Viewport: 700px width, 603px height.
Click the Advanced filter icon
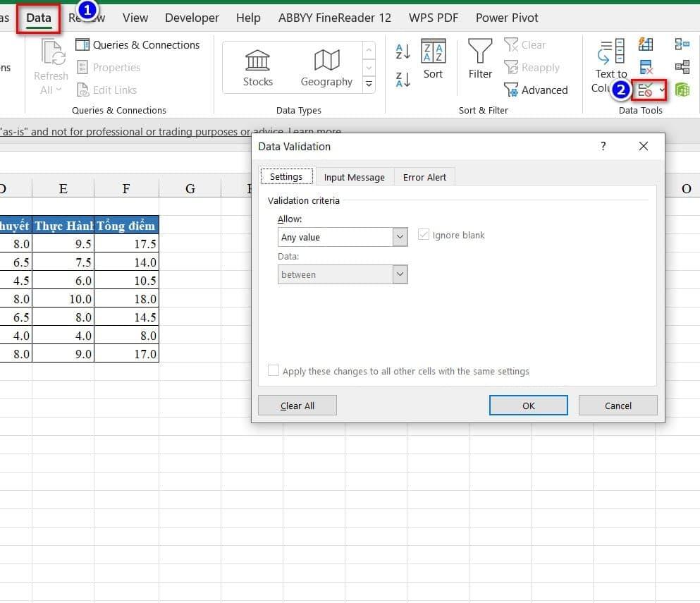coord(511,90)
